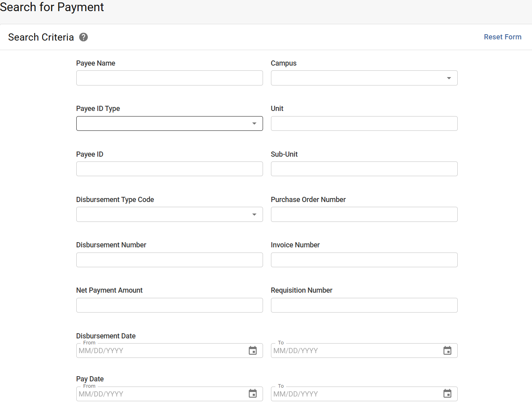Open the Pay Date To calendar picker
The height and width of the screenshot is (408, 532).
click(447, 394)
